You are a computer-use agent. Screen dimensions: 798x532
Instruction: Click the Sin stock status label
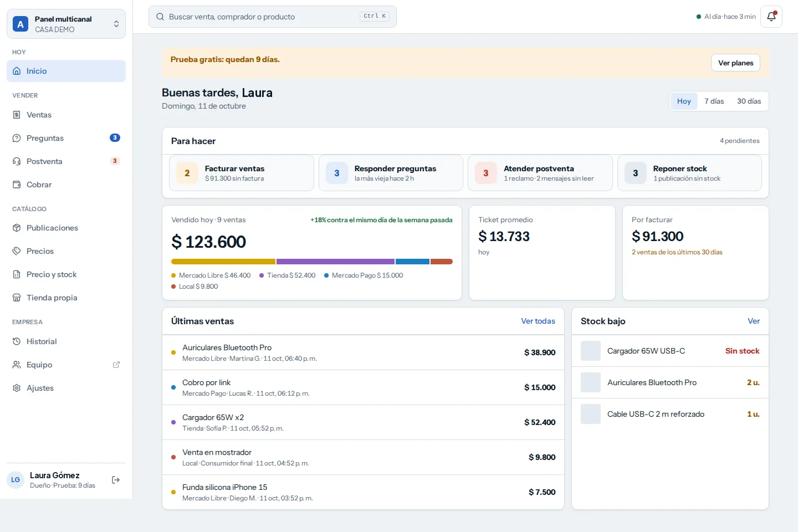coord(743,351)
